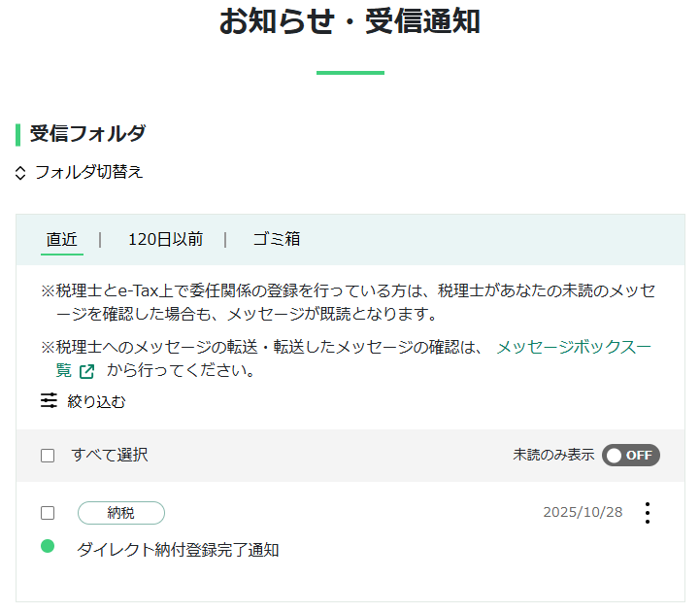
Task: Open the ゴミ箱 tab
Action: (x=277, y=239)
